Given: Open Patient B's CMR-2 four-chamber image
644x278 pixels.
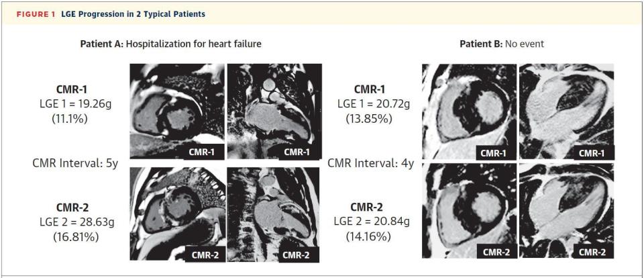Looking at the screenshot, I should tap(566, 211).
